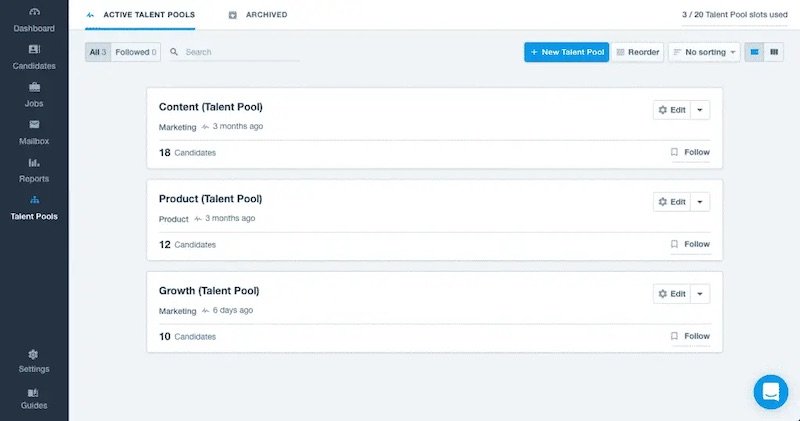Switch to column view layout
This screenshot has width=800, height=421.
pos(774,52)
